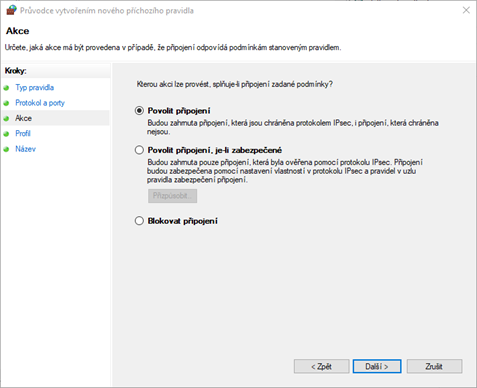
Task: Click green bullet next to Protokol a porty
Action: 6,103
